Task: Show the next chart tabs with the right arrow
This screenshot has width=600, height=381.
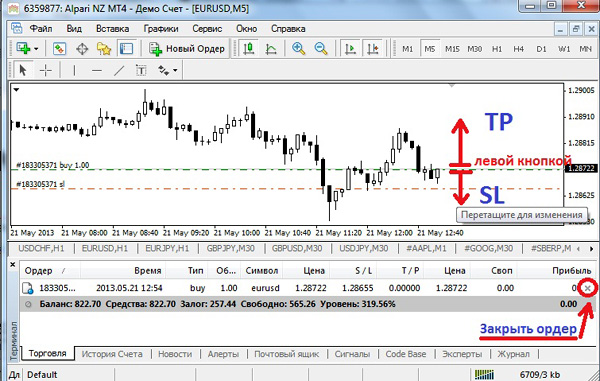Action: pyautogui.click(x=592, y=249)
